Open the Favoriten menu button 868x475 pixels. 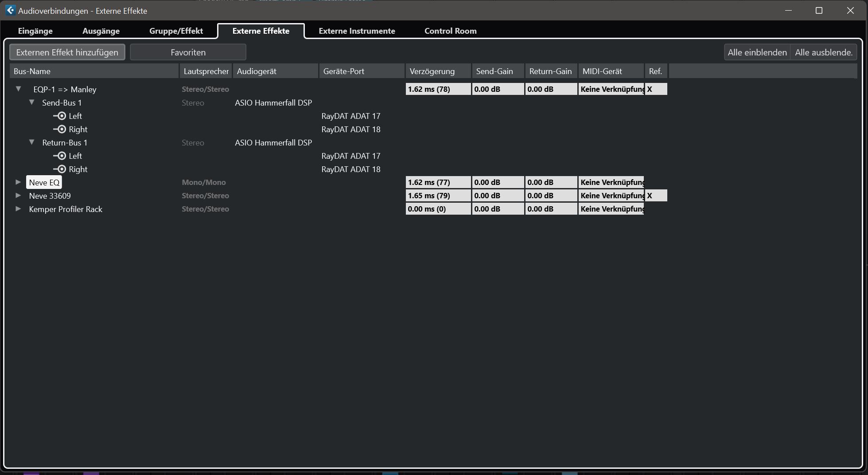click(188, 52)
